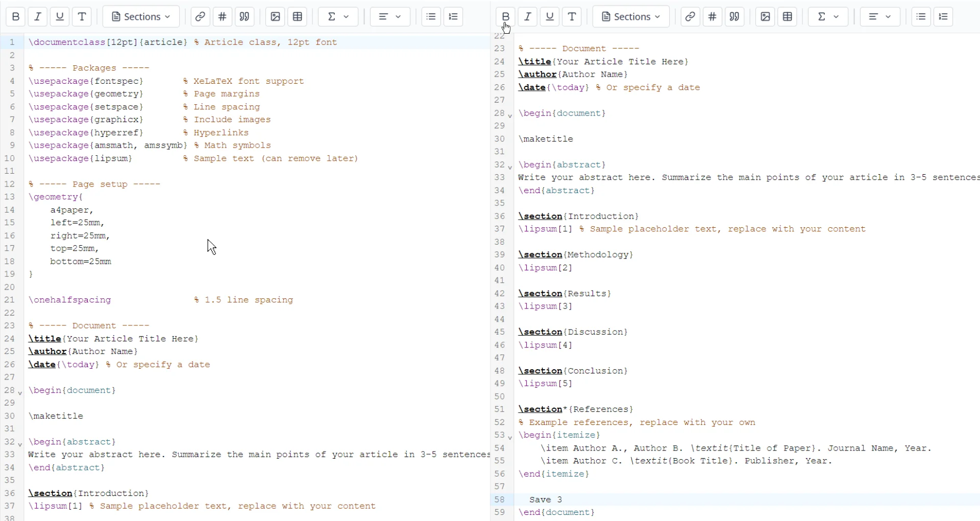Insert a link using left toolbar link icon
This screenshot has height=521, width=980.
pyautogui.click(x=200, y=17)
